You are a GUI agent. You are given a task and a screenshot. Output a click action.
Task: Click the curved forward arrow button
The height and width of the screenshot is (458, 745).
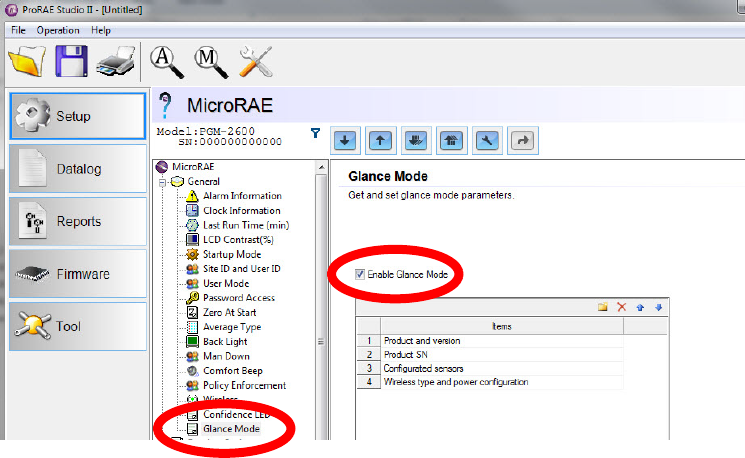click(523, 141)
